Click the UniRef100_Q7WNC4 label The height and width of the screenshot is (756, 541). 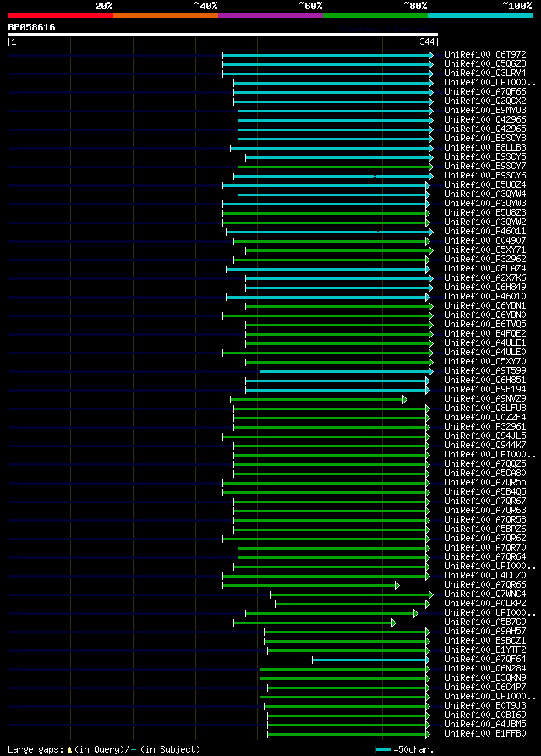point(485,594)
